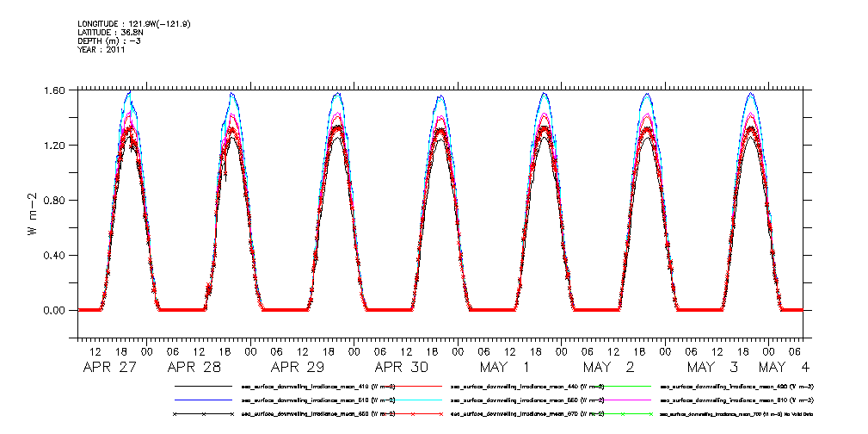
Task: Click the LATITUDE : 36.8N header line
Action: (110, 33)
